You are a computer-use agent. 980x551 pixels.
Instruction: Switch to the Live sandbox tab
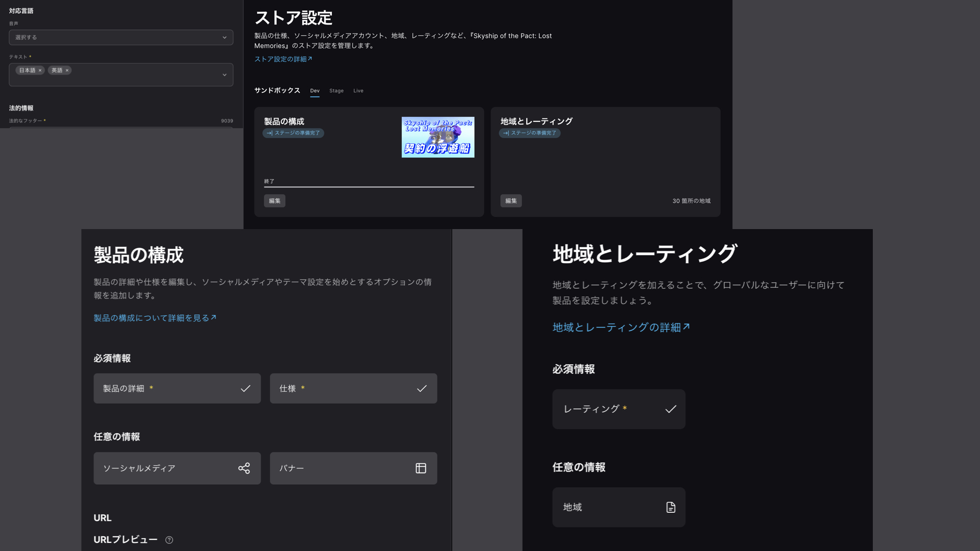358,91
